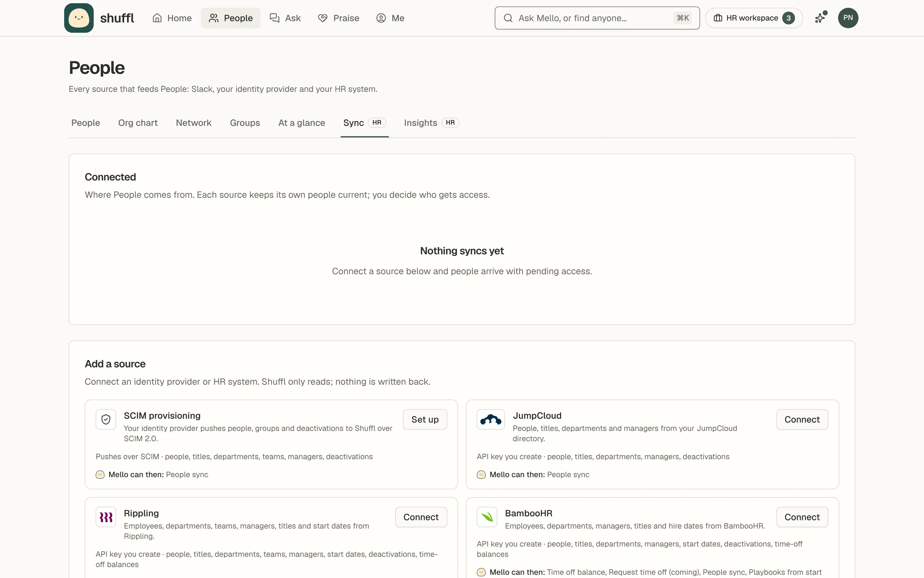Open the sparkle notifications icon

[820, 18]
